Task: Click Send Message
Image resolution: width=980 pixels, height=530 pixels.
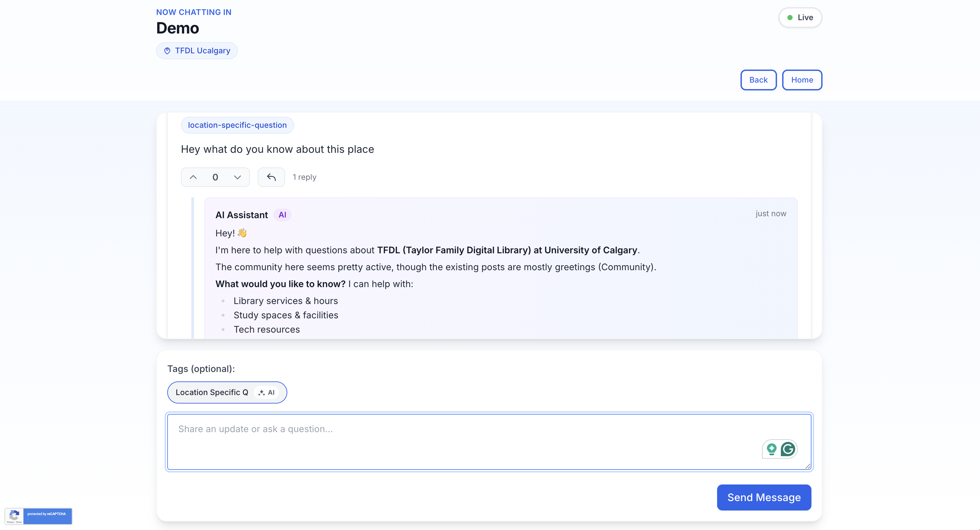Action: 764,497
